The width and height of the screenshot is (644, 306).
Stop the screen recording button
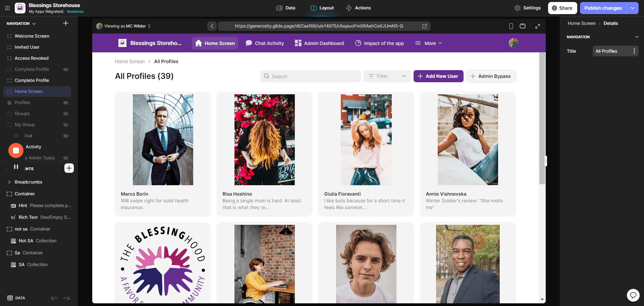click(x=16, y=151)
